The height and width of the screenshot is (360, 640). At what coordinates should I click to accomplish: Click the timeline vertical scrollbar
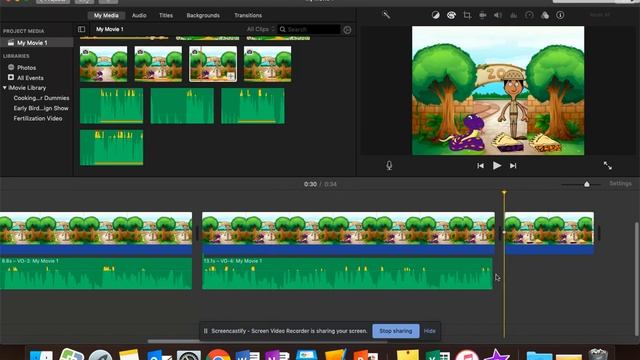pos(636,279)
